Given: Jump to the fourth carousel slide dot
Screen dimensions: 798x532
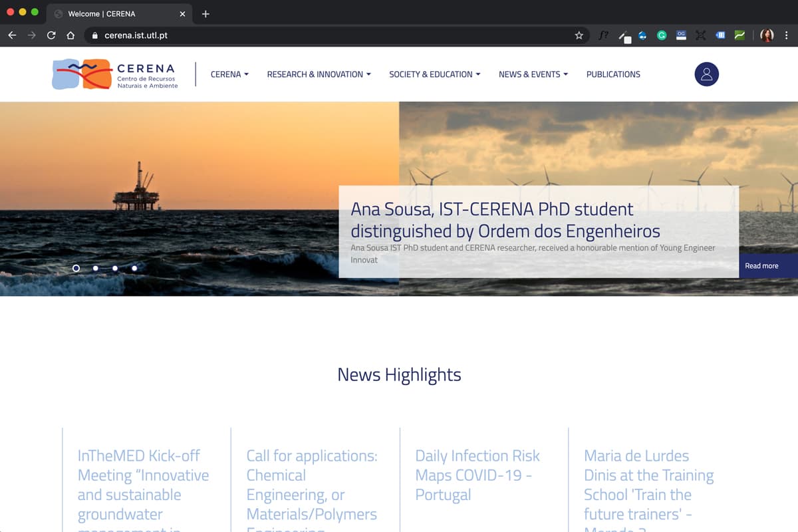Looking at the screenshot, I should (x=134, y=268).
